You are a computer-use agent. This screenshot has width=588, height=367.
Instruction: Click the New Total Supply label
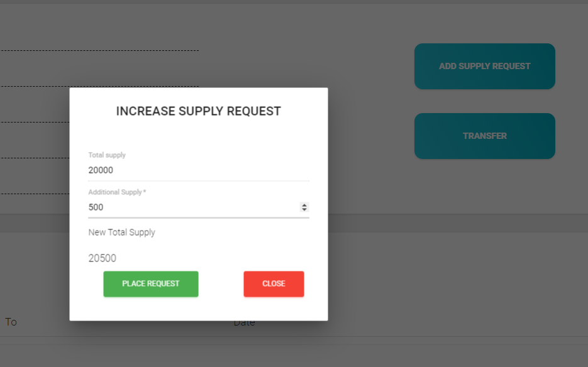coord(121,233)
